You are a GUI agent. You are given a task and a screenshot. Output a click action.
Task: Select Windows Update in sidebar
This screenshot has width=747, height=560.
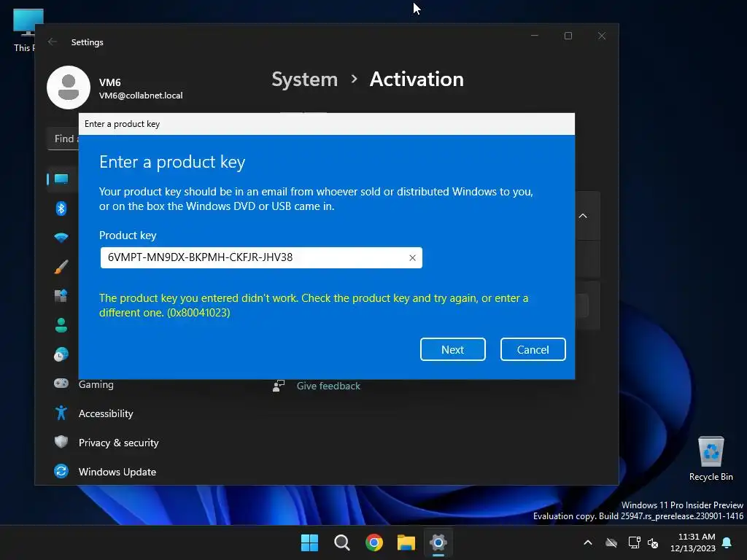coord(117,472)
